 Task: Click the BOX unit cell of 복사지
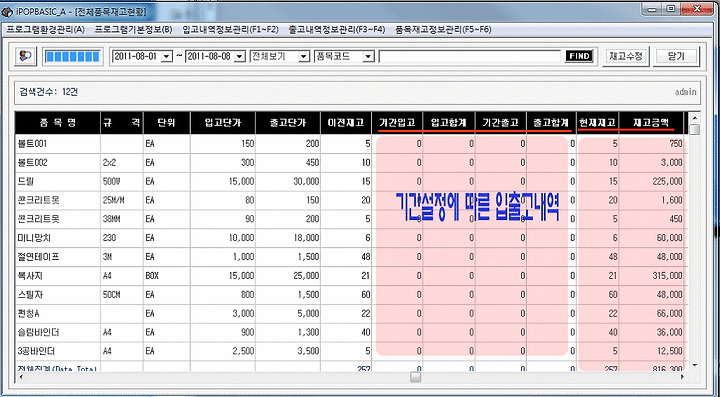[166, 276]
